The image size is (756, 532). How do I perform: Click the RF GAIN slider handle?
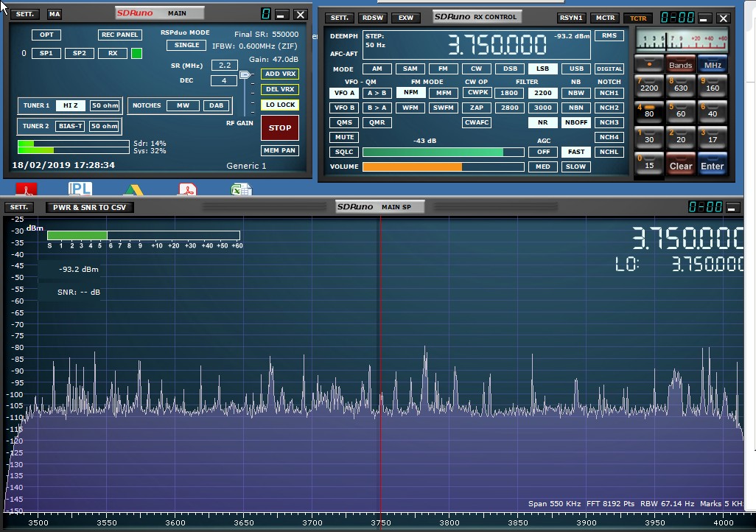pos(245,74)
